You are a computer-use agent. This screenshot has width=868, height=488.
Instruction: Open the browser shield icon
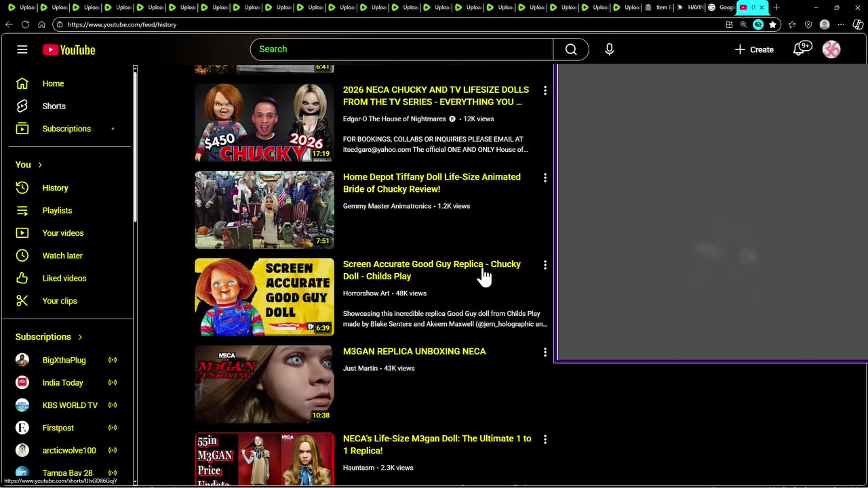pos(808,24)
